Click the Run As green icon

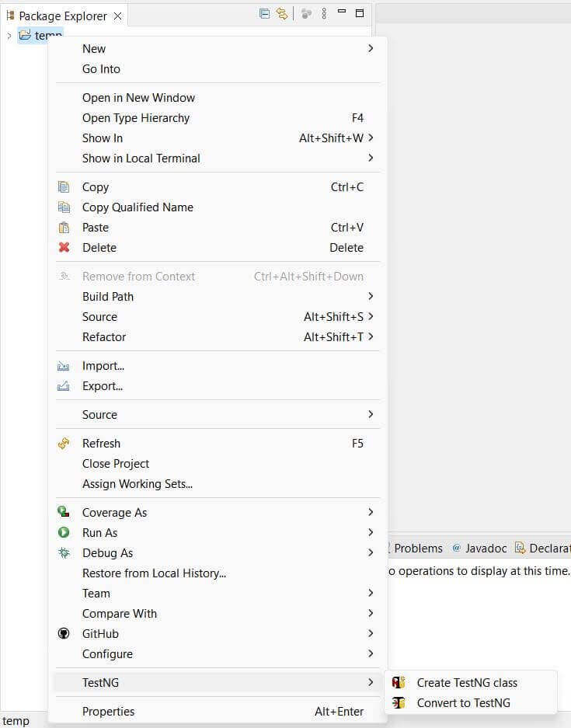click(64, 532)
